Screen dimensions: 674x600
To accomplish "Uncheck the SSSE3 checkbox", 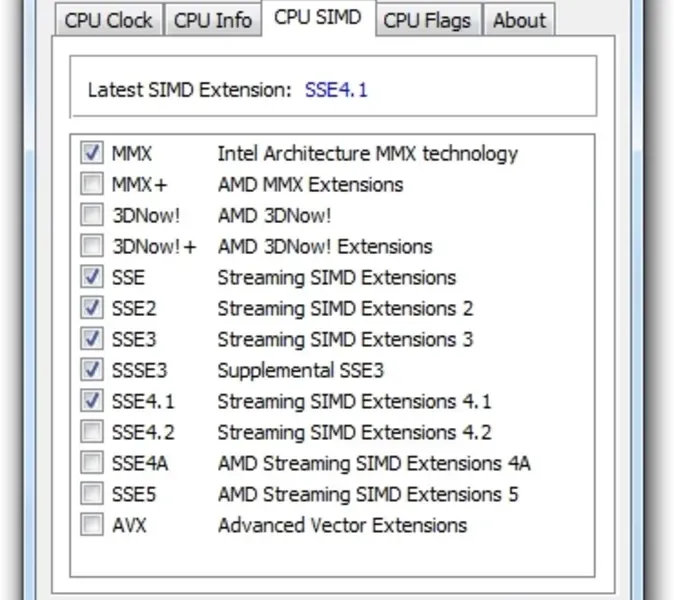I will (x=92, y=370).
